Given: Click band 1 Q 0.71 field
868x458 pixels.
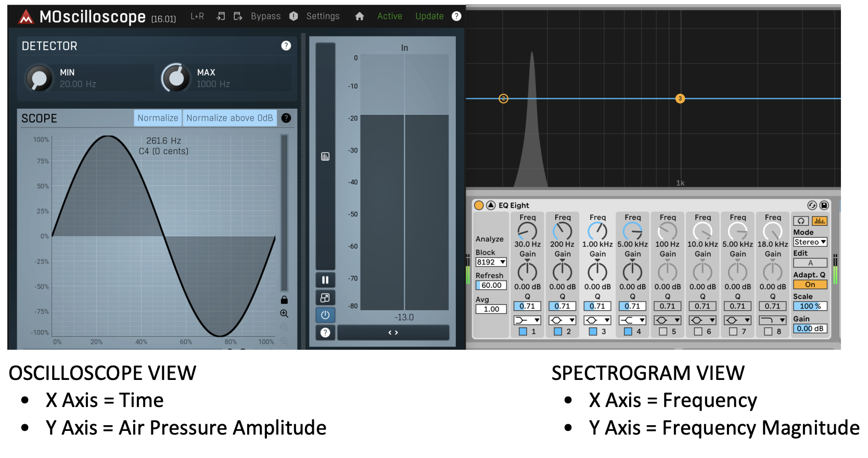Looking at the screenshot, I should (x=527, y=306).
